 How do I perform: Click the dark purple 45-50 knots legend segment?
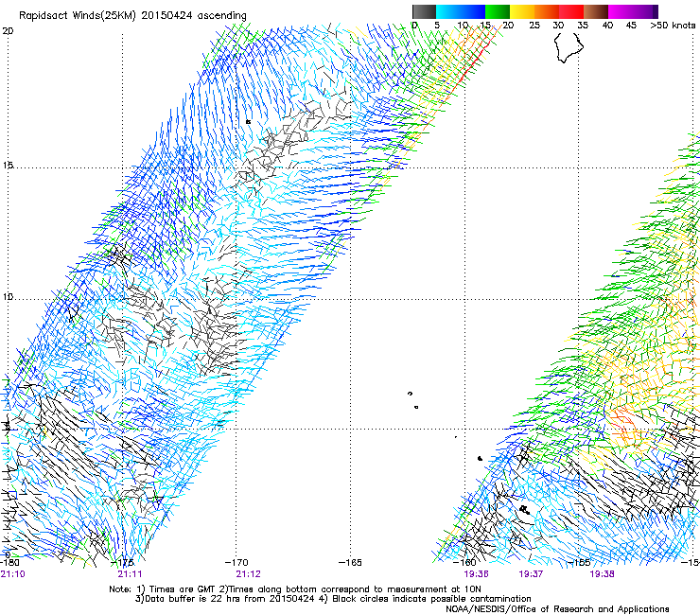click(x=645, y=11)
